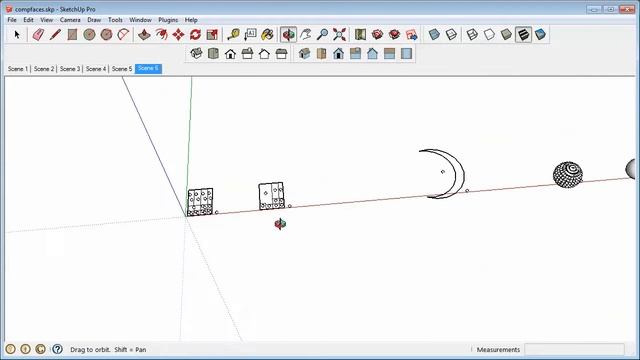Select the Text label tool
This screenshot has height=360, width=640.
click(x=250, y=35)
